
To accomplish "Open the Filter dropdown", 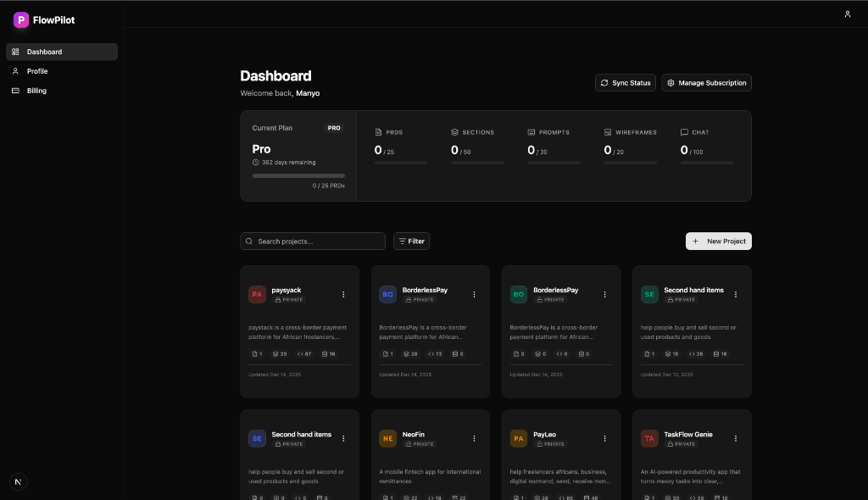I will 411,241.
